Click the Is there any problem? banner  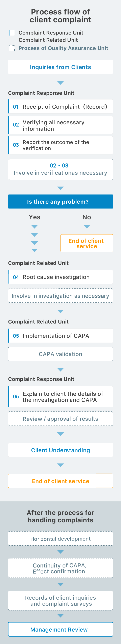coord(60,201)
